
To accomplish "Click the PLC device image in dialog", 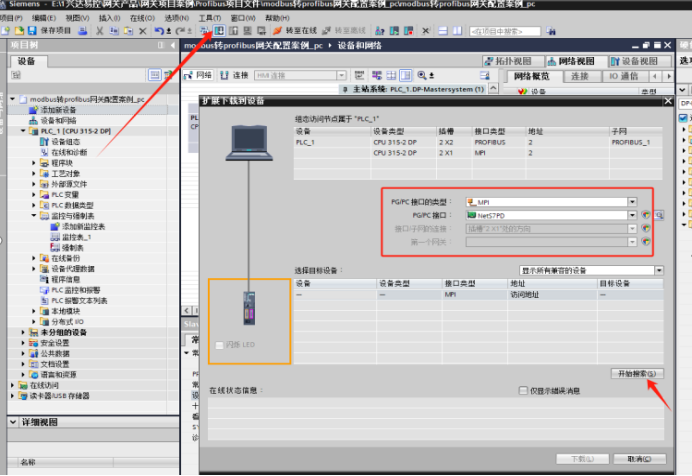I will (x=250, y=308).
